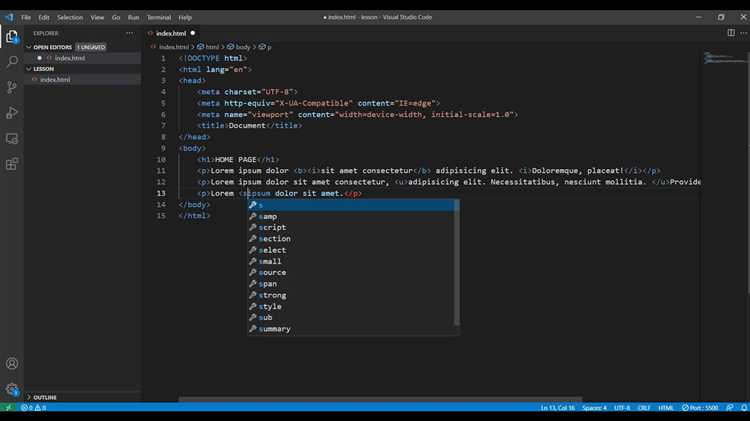Click Ln 13, Col 16 cursor position
Image resolution: width=750 pixels, height=421 pixels.
(x=557, y=408)
